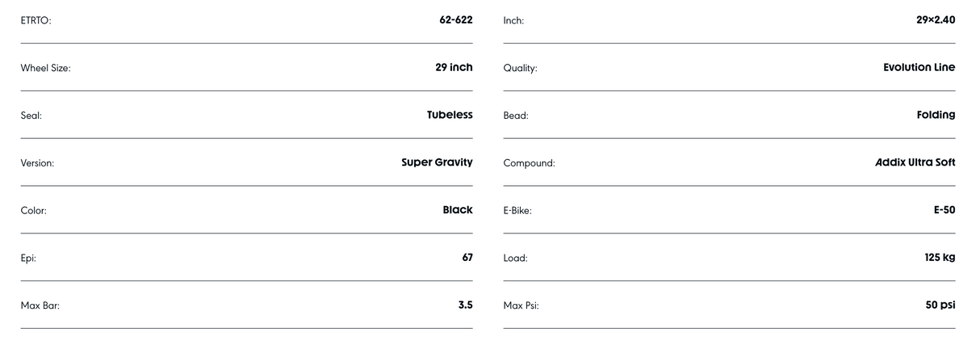Click the E-Bike label
Image resolution: width=980 pixels, height=341 pixels.
click(x=517, y=211)
